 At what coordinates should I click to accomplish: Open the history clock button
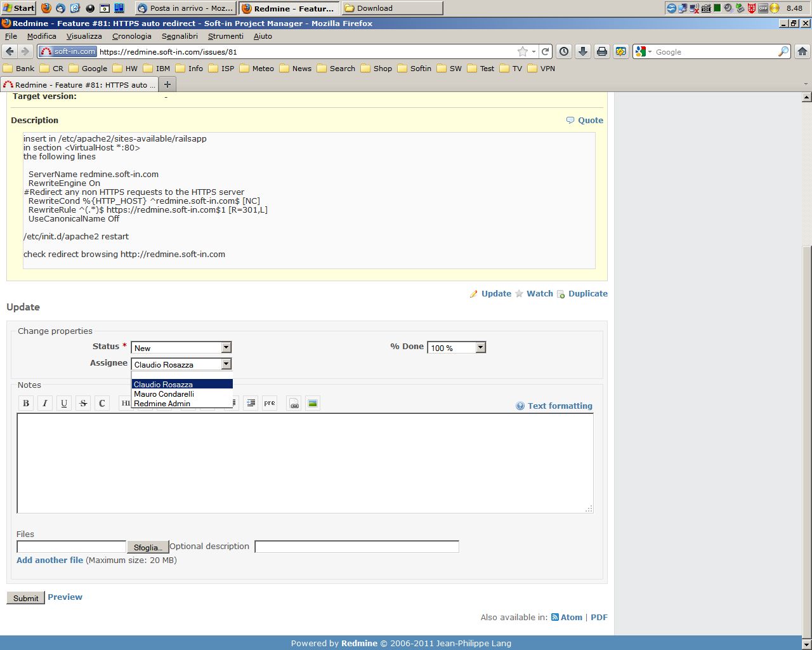564,51
